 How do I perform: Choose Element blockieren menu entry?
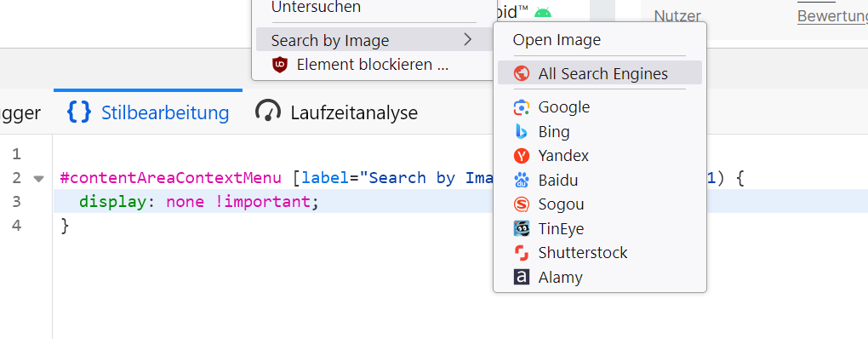(x=371, y=65)
